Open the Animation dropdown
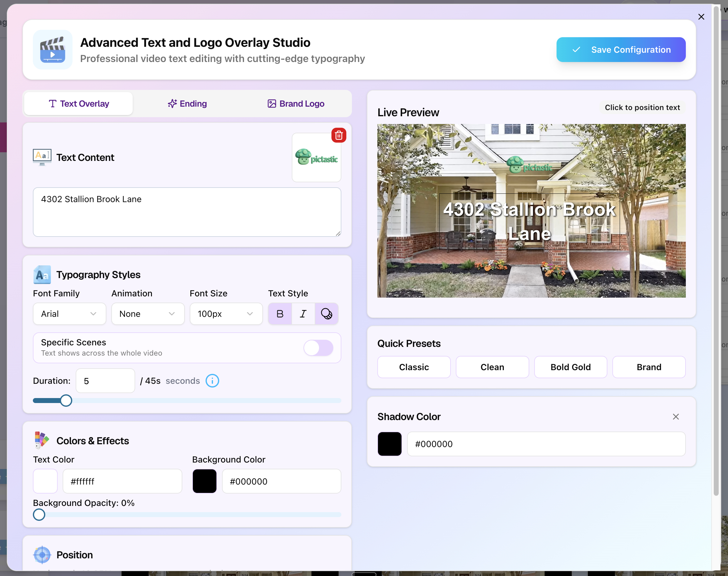728x576 pixels. coord(148,314)
